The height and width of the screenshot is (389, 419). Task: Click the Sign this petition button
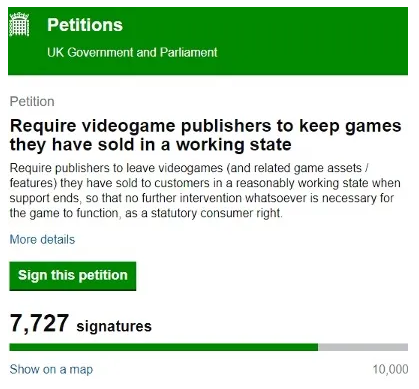coord(73,276)
